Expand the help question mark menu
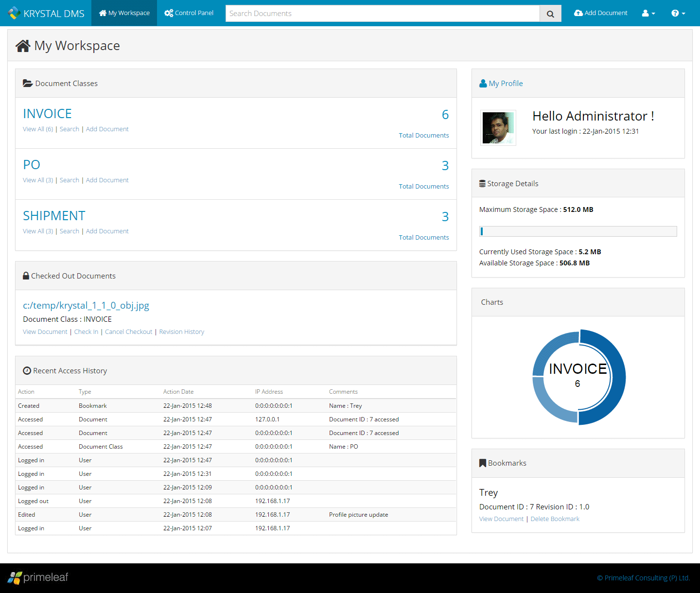Image resolution: width=700 pixels, height=593 pixels. [678, 13]
